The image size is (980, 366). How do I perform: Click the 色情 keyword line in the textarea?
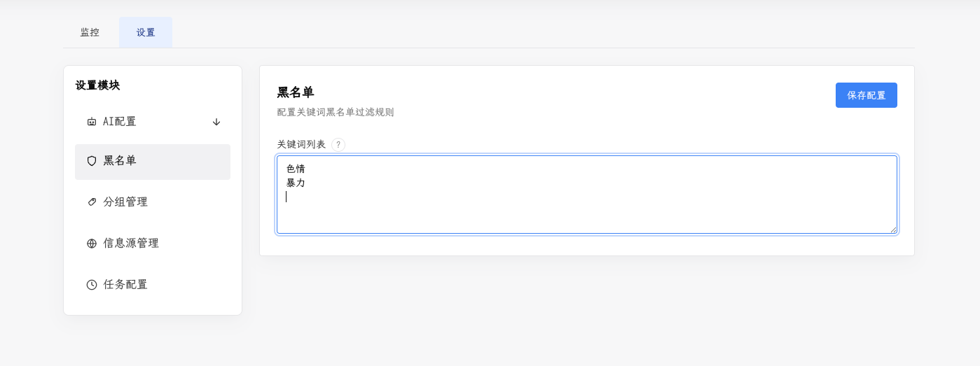pos(296,169)
